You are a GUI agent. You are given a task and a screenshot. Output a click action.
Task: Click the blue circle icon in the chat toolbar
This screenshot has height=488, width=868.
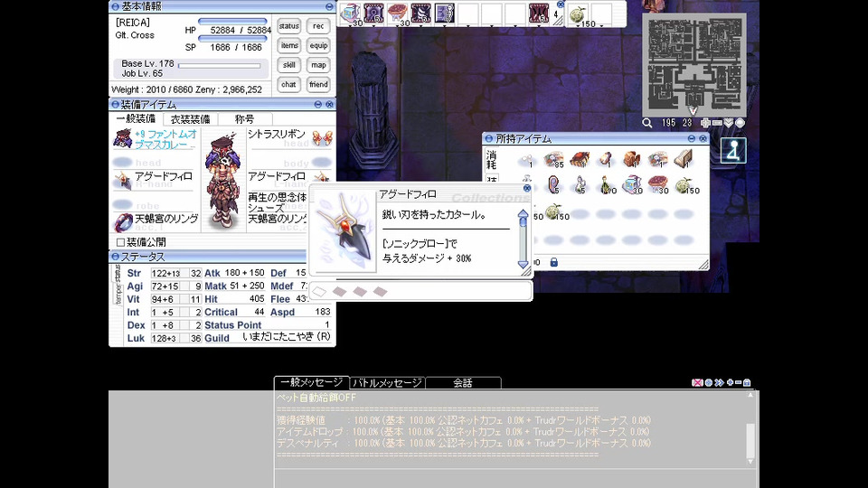(709, 382)
